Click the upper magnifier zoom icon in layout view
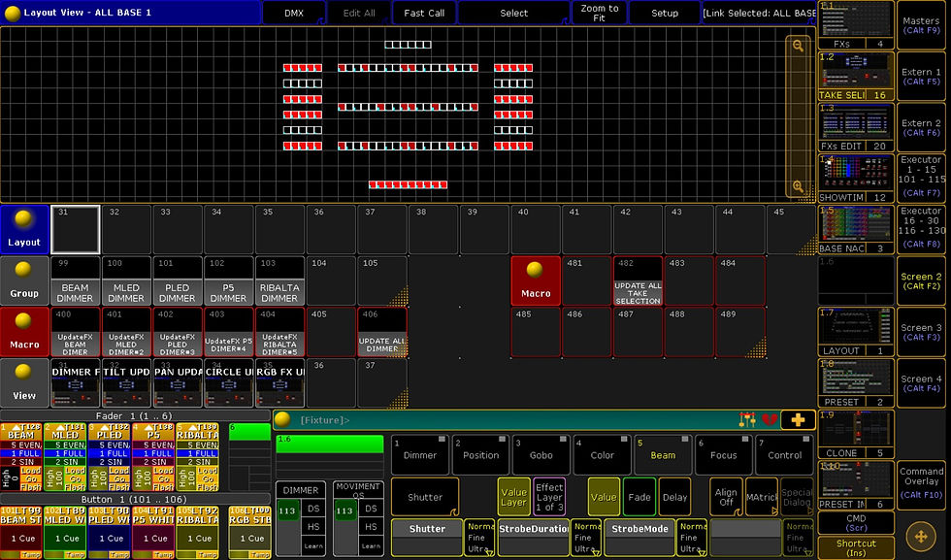Screen dimensions: 951x560 798,46
